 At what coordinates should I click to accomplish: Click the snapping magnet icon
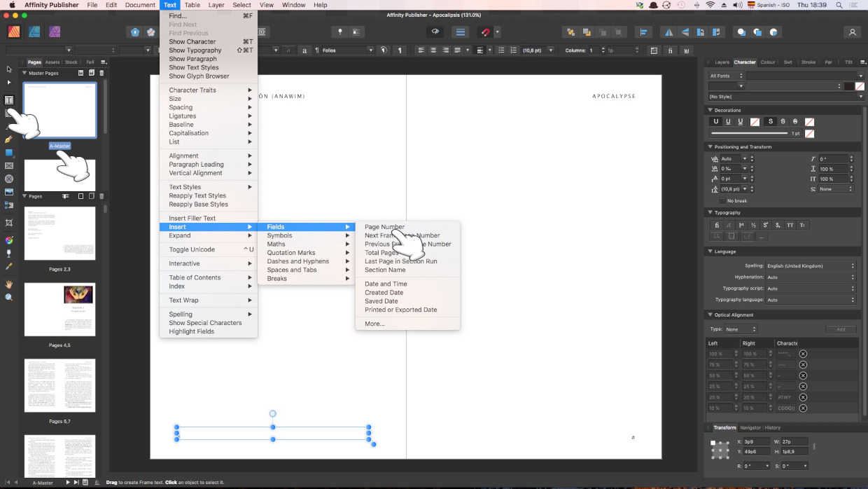click(484, 32)
